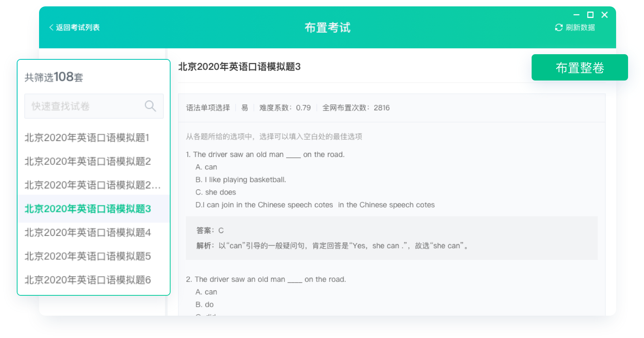Viewport: 644px width, 338px height.
Task: Choose 北京2020年英语口语模拟题4 from the list
Action: coord(88,232)
